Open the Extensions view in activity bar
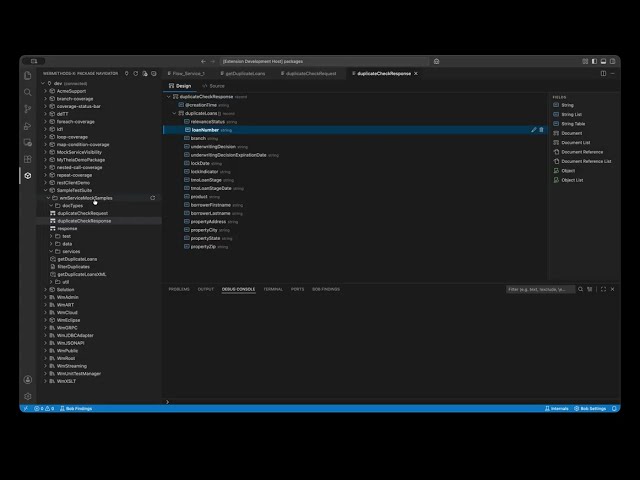Viewport: 640px width, 480px height. tap(28, 159)
